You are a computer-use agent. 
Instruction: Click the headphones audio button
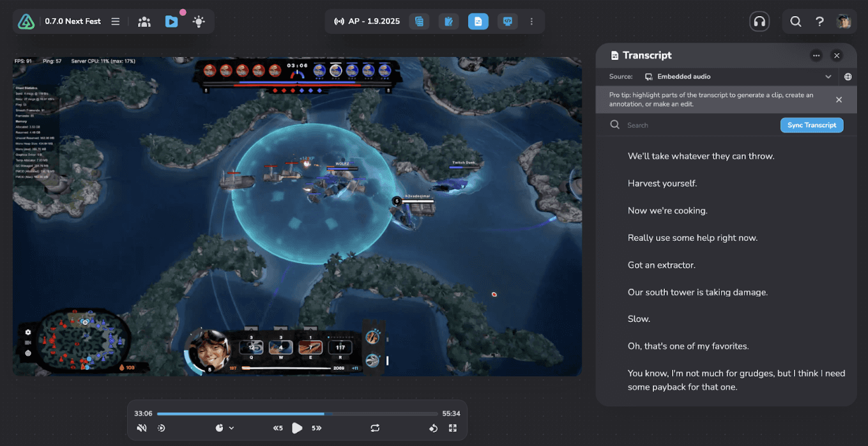tap(759, 22)
